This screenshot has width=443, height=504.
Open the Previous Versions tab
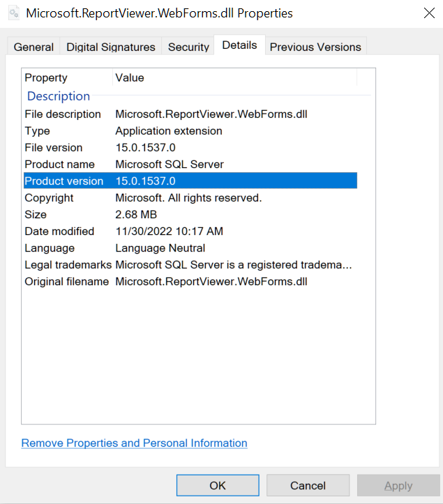tap(315, 47)
